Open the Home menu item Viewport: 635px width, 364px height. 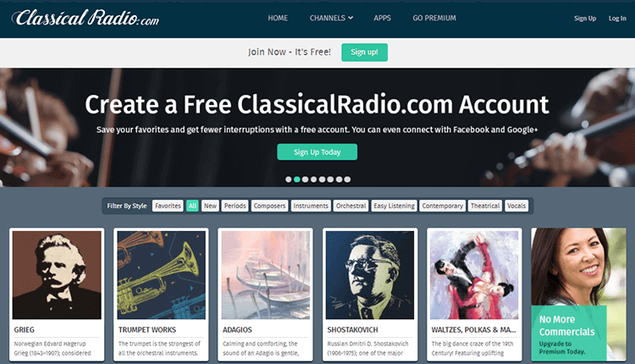[x=278, y=18]
